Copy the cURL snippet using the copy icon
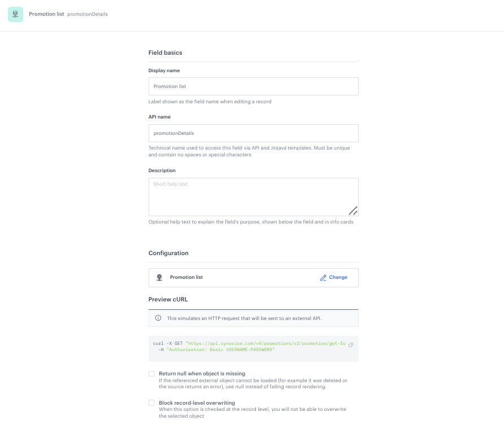The image size is (504, 429). point(351,343)
